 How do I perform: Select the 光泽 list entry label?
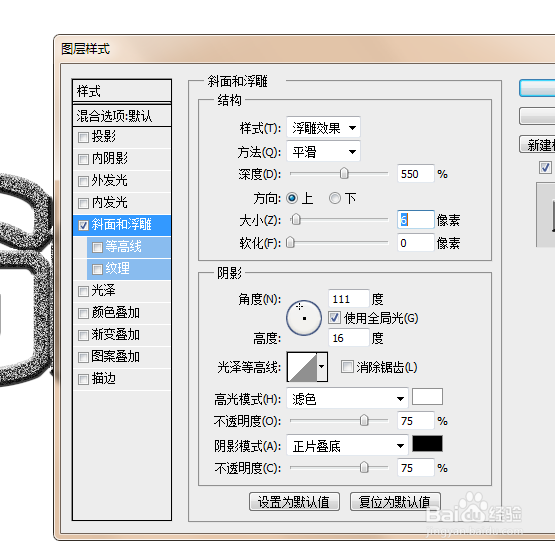pos(103,291)
